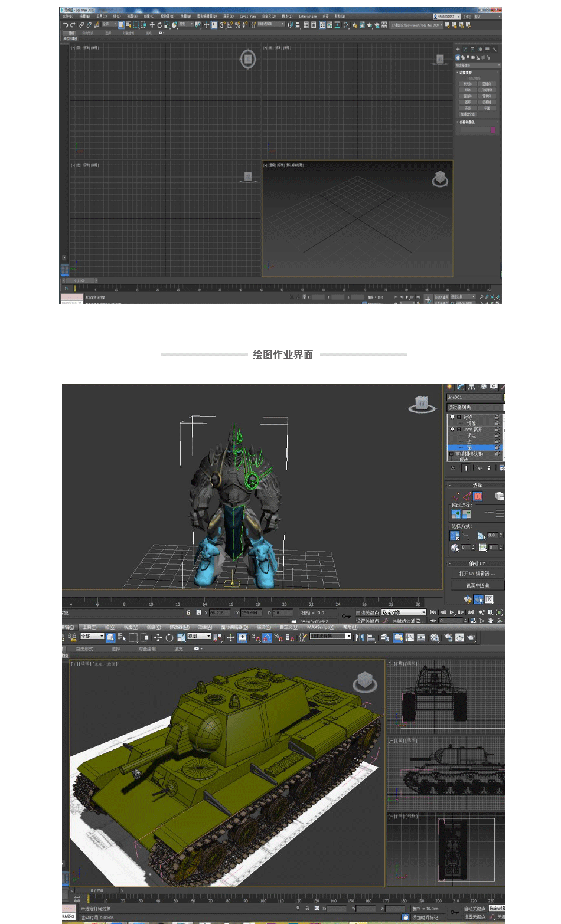Open the 修改器(M) menu
Image resolution: width=561 pixels, height=924 pixels.
pos(180,627)
